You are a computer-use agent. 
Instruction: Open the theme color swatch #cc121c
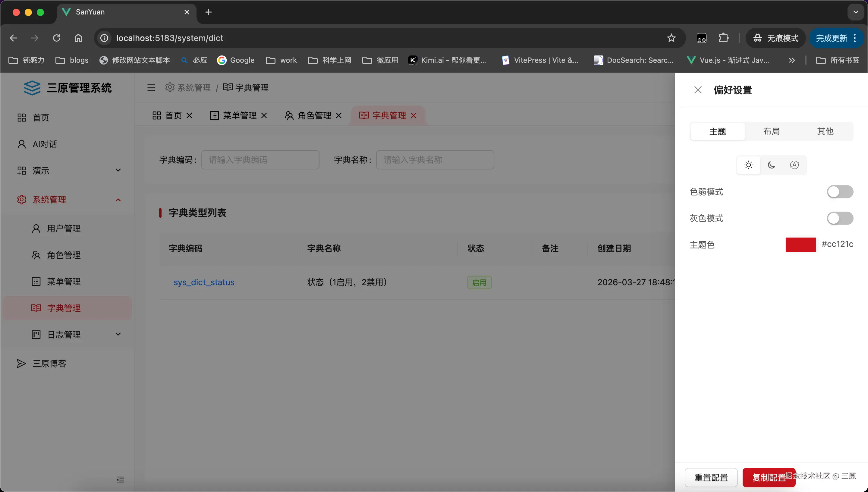pos(801,244)
